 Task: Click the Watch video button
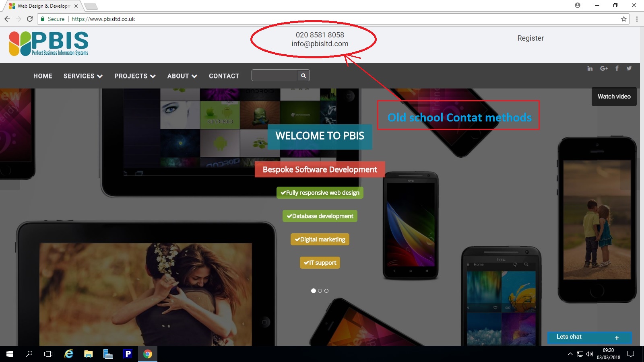coord(614,97)
